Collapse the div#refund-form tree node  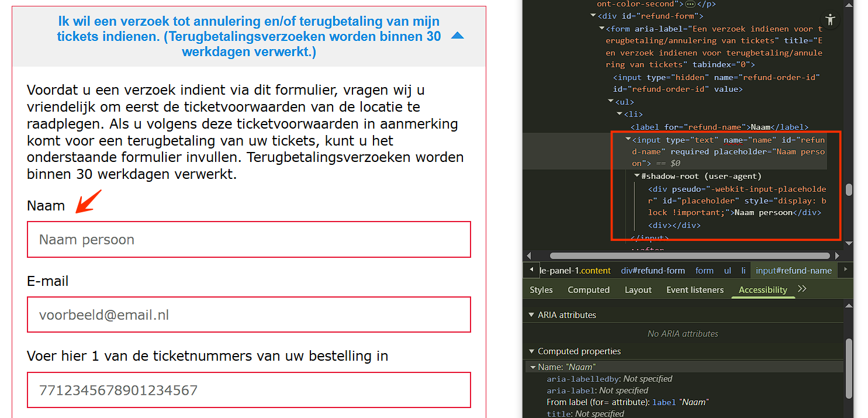point(593,16)
